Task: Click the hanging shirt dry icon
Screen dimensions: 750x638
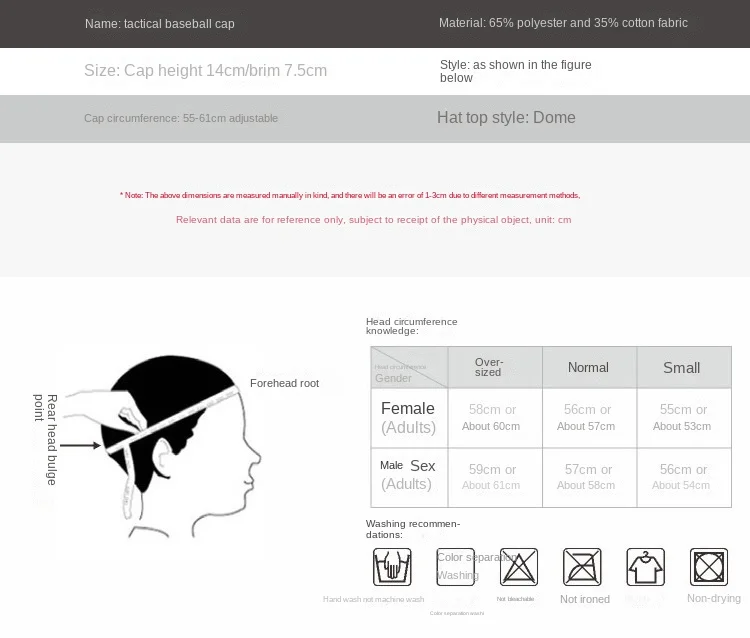Action: [x=646, y=567]
